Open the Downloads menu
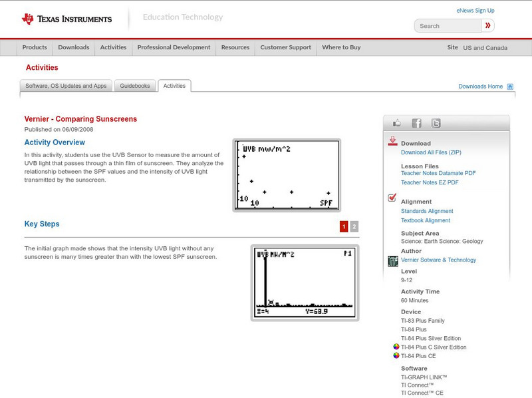The width and height of the screenshot is (532, 398). pyautogui.click(x=74, y=47)
